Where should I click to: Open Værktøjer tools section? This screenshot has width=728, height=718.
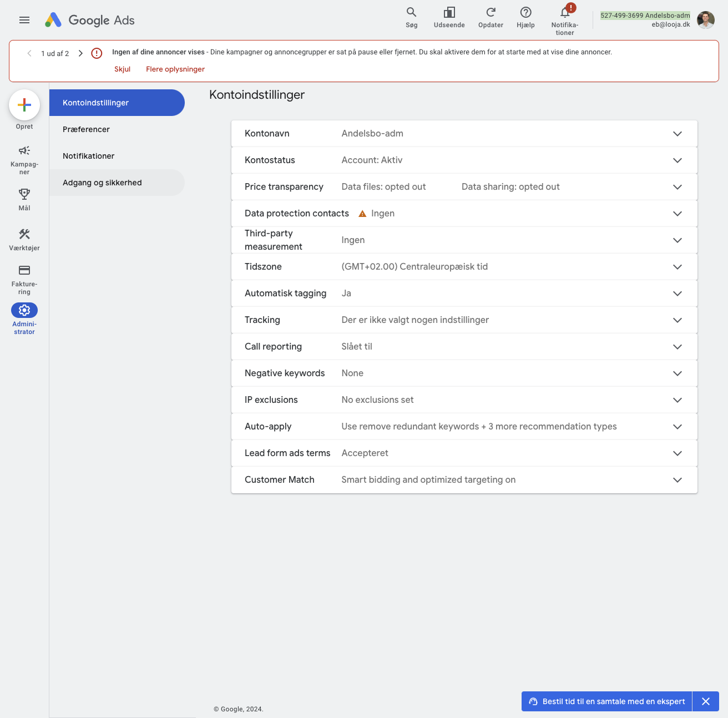pyautogui.click(x=24, y=240)
